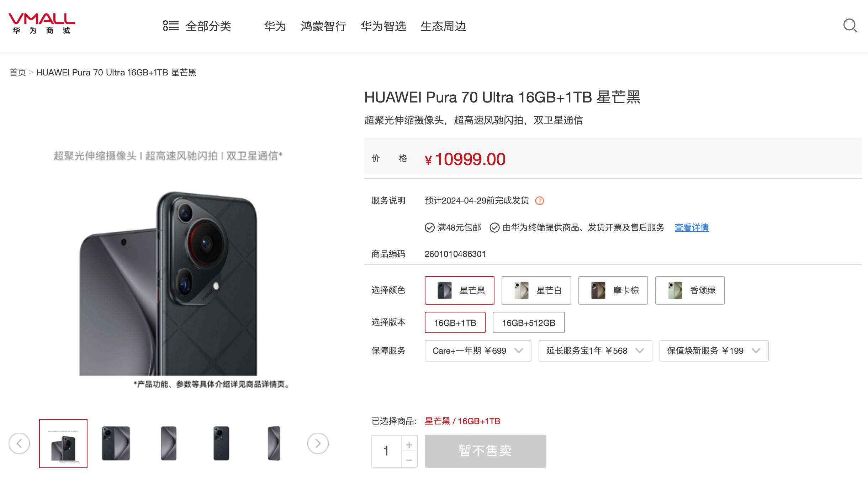Viewport: 868px width, 479px height.
Task: Increase quantity with plus button
Action: [x=409, y=444]
